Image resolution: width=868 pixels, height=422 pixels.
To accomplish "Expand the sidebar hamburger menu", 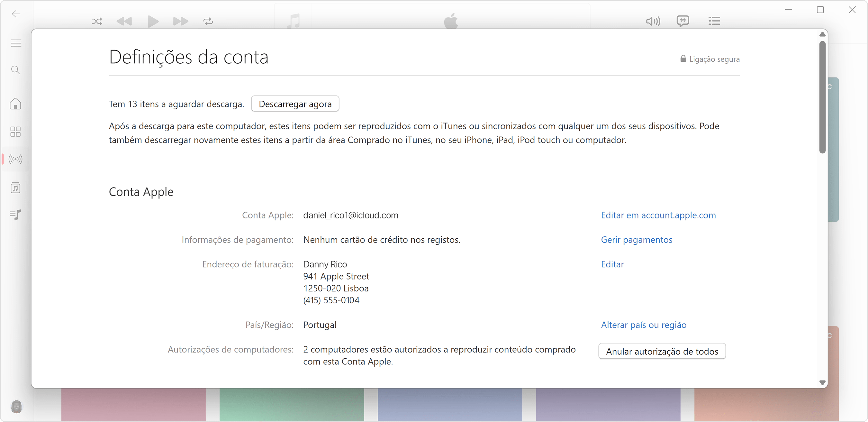I will (16, 43).
